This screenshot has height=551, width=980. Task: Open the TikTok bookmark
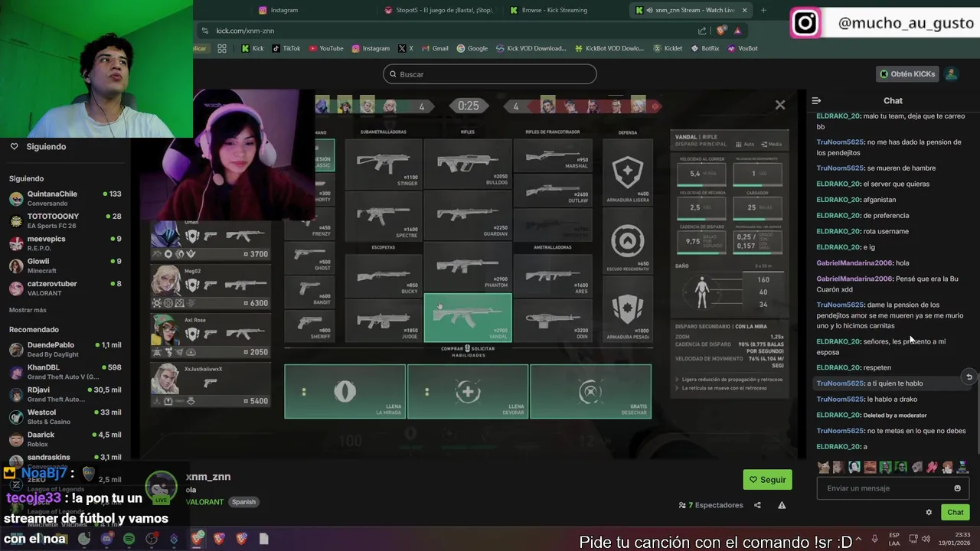pos(286,48)
